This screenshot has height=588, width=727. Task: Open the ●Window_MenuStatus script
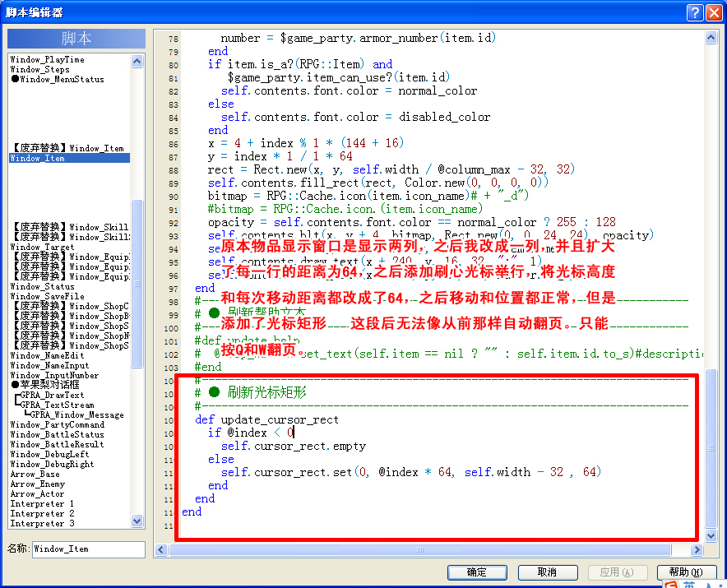tap(58, 79)
